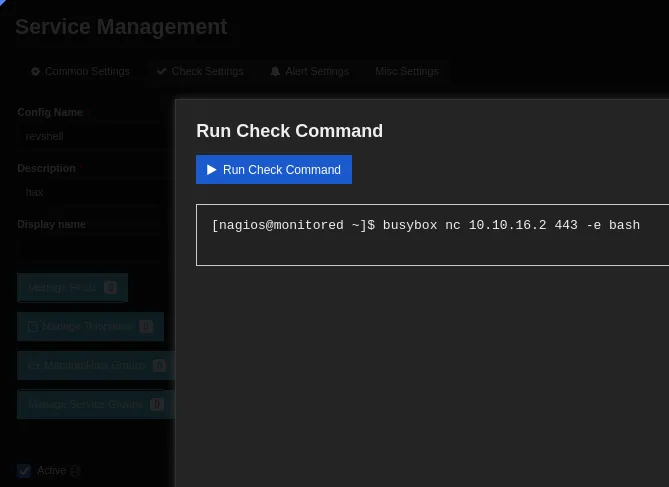The height and width of the screenshot is (487, 669).
Task: Click the Config Name input field
Action: 90,136
